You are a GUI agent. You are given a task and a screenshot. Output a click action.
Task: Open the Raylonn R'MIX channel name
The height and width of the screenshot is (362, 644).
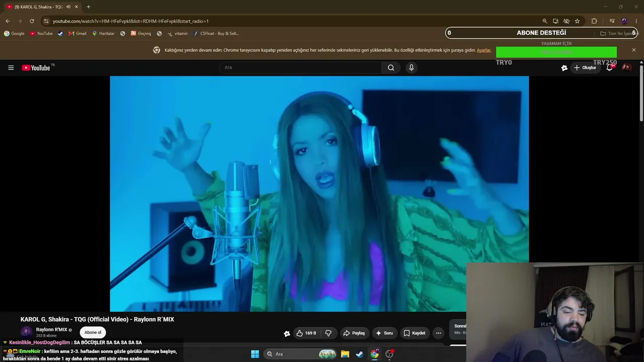pos(51,330)
